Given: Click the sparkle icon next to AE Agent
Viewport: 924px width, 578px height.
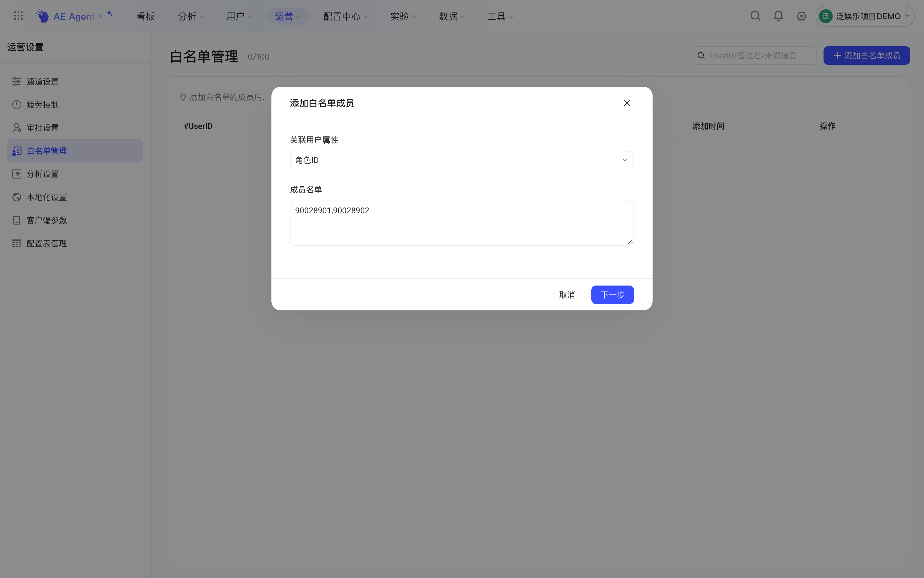Looking at the screenshot, I should tap(110, 14).
